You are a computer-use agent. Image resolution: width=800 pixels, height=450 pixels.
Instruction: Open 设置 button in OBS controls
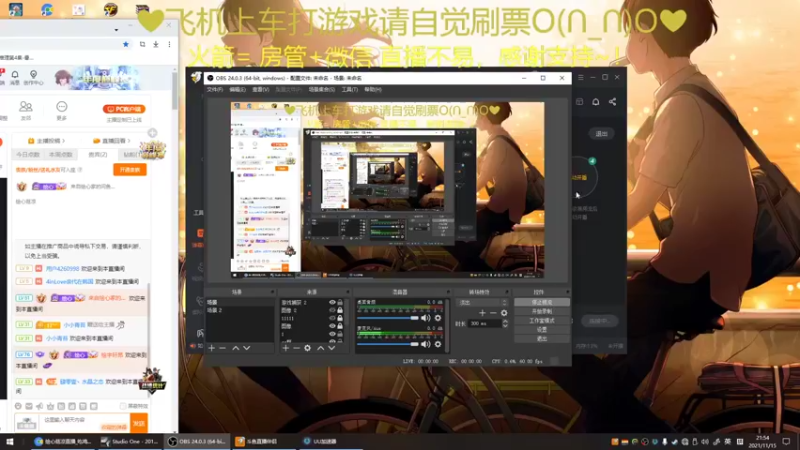pos(542,330)
